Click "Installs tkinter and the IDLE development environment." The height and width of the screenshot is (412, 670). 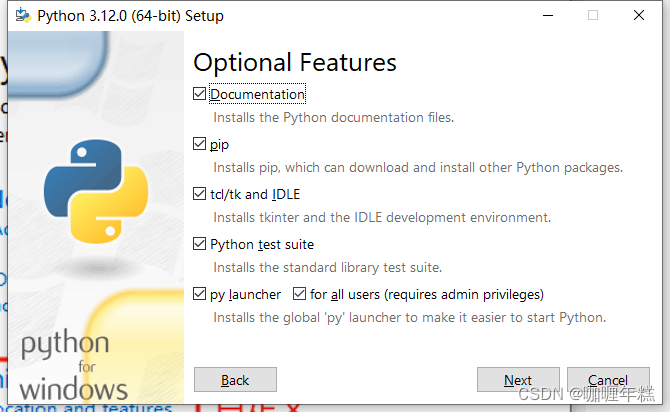point(382,218)
